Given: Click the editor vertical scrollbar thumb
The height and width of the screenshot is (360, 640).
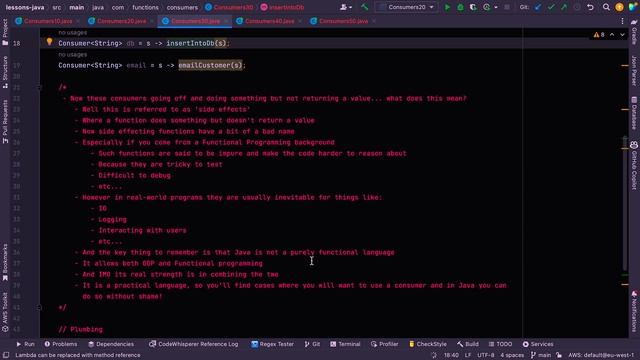Looking at the screenshot, I should click(624, 204).
